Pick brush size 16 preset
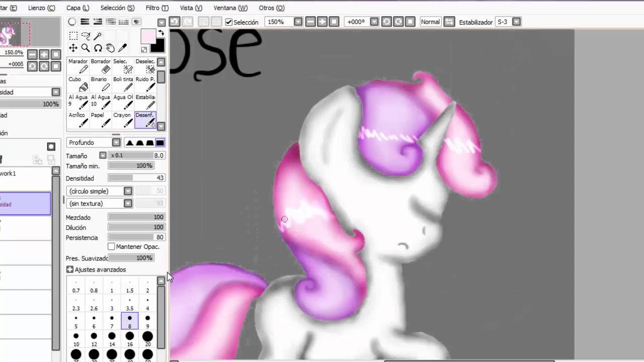Image resolution: width=644 pixels, height=362 pixels. (130, 338)
